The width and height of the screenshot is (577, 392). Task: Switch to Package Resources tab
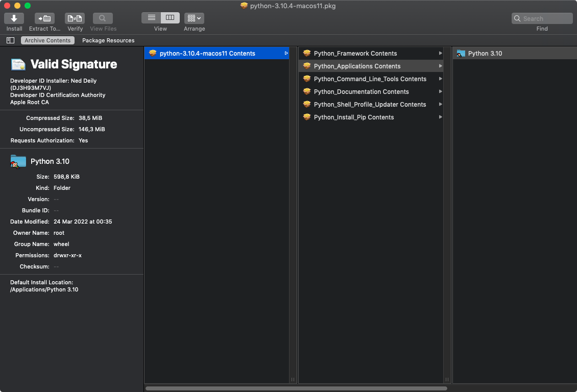(108, 40)
